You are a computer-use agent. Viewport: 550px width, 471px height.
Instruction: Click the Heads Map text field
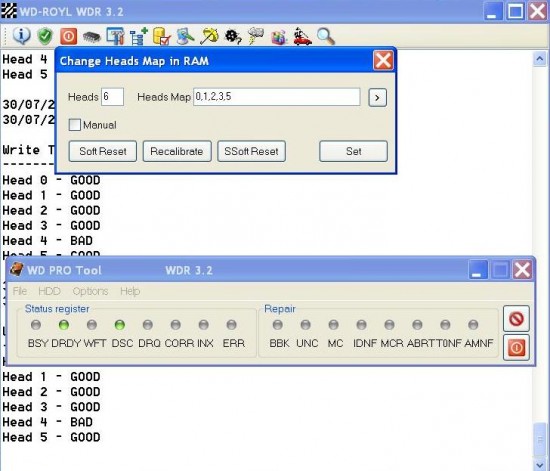coord(277,97)
